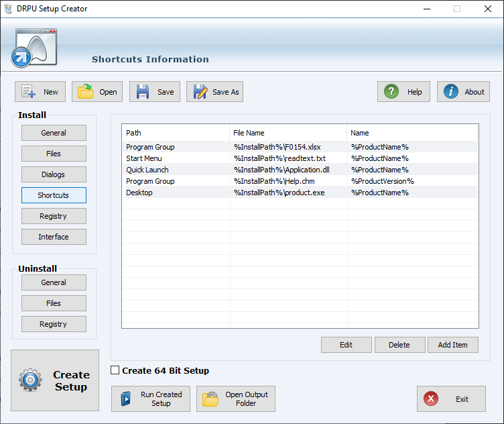Click the DRPU Setup Creator title bar icon
Viewport: 504px width, 424px height.
pyautogui.click(x=8, y=9)
